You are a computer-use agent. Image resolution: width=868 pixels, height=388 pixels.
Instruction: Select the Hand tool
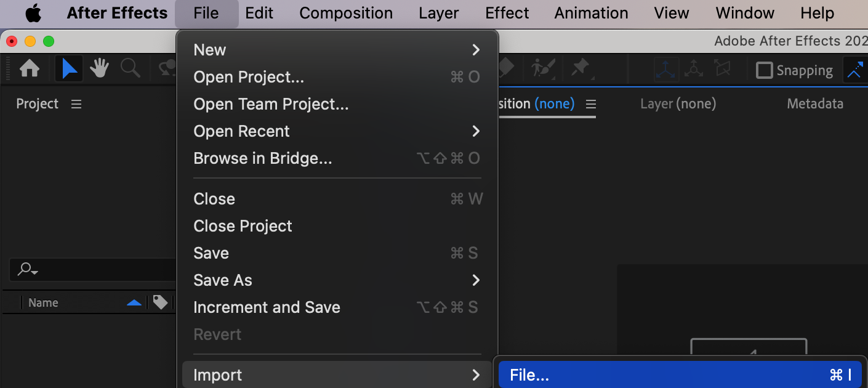point(99,68)
